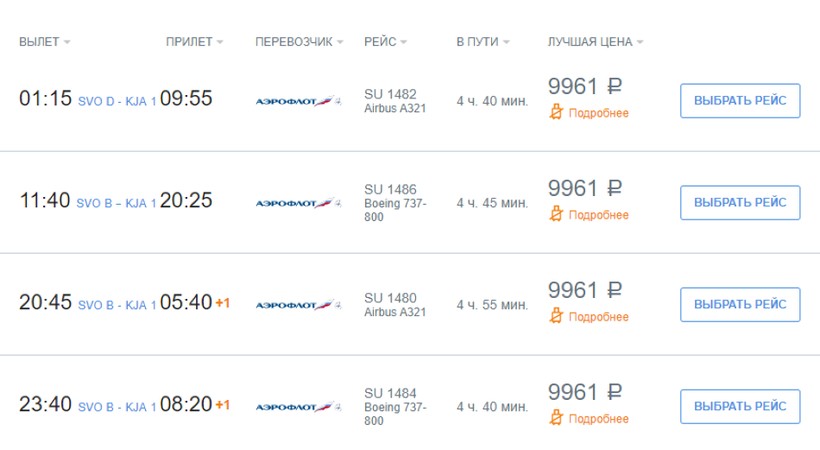Open Подробнее text link for SU 1480
820x450 pixels.
pos(598,317)
